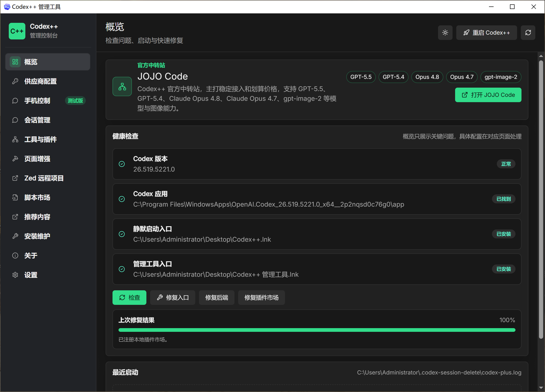Run the green 检查 button
The image size is (545, 392).
[129, 297]
